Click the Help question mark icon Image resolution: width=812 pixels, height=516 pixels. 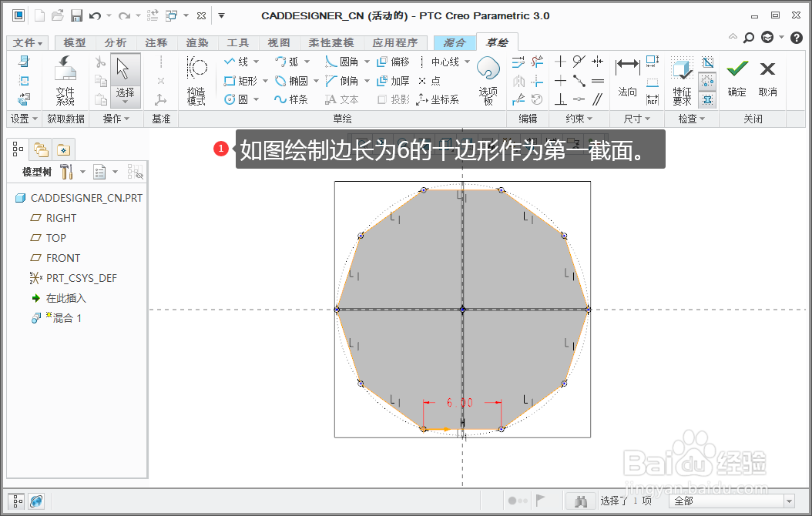tap(797, 37)
